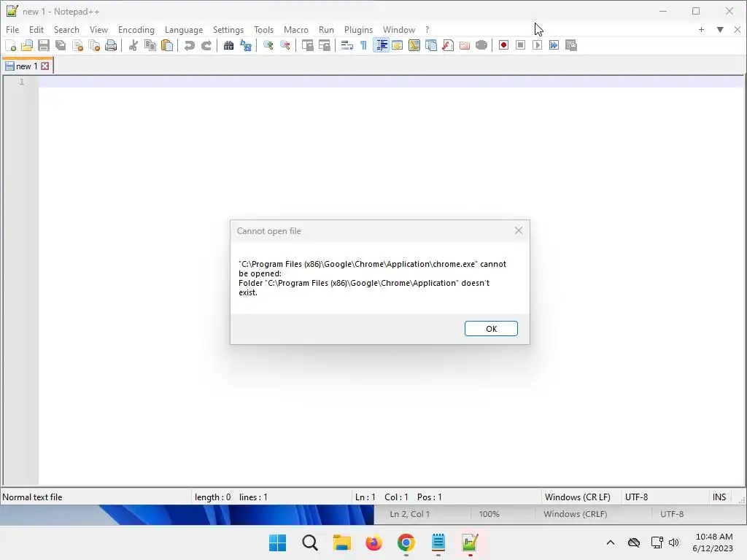
Task: Open the Encoding menu
Action: 136,29
